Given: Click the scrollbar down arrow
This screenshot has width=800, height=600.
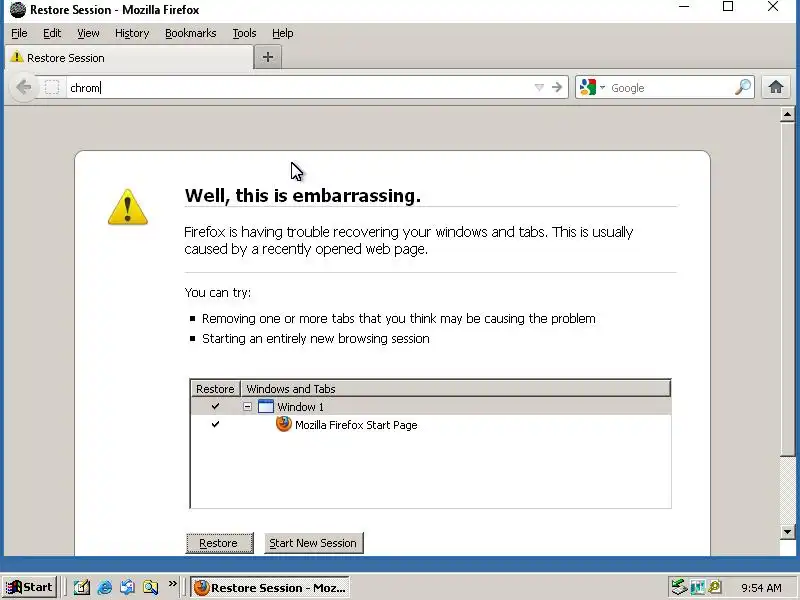Looking at the screenshot, I should [787, 532].
